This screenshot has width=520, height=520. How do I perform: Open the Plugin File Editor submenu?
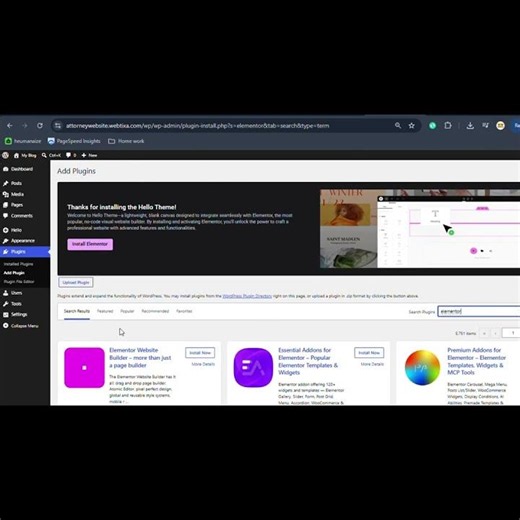coord(19,282)
